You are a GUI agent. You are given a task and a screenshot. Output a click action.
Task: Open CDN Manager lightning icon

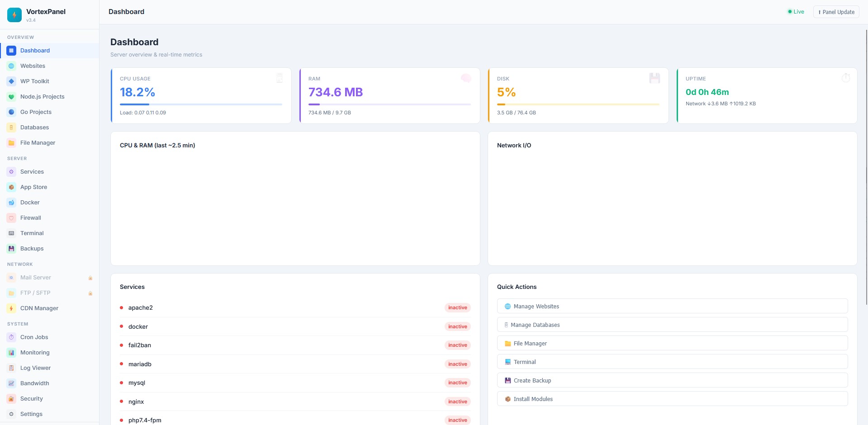click(x=12, y=308)
